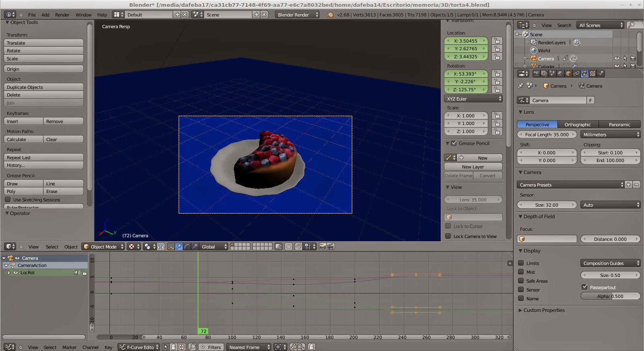The width and height of the screenshot is (644, 351).
Task: Select the translate manipulator arrow icon
Action: (x=179, y=247)
